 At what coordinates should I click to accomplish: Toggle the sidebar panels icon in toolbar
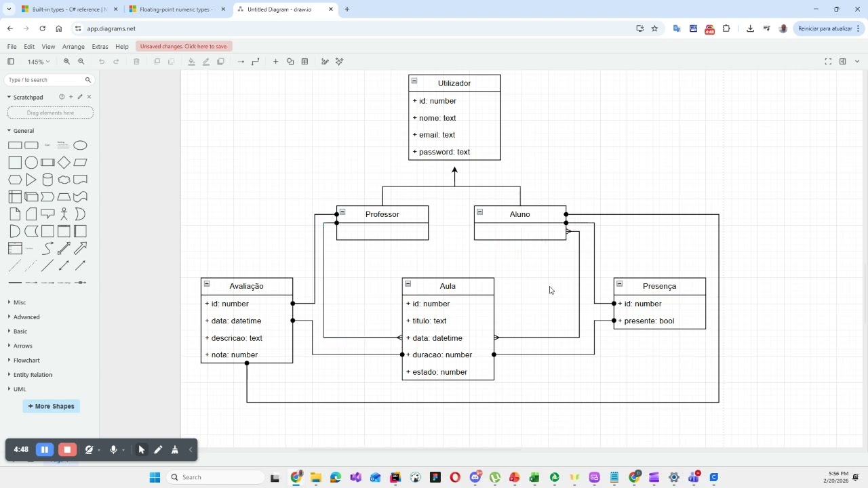11,62
